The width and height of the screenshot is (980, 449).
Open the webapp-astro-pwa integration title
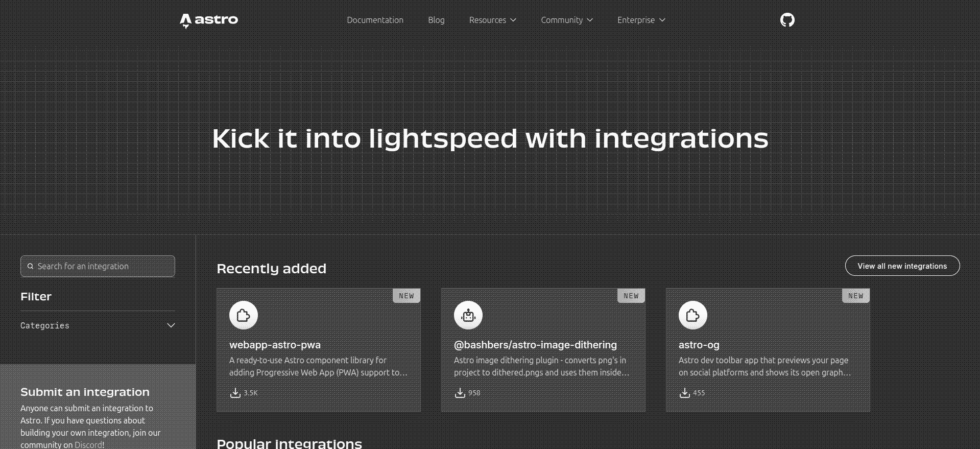tap(275, 345)
